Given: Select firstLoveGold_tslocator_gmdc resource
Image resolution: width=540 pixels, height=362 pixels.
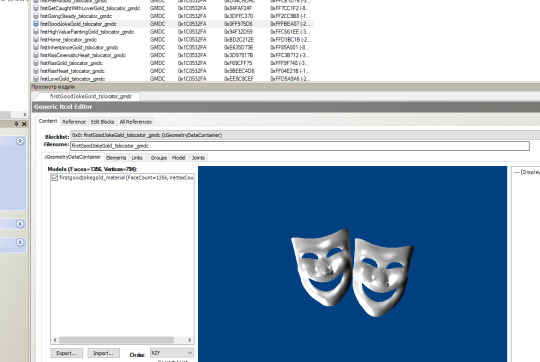Looking at the screenshot, I should tap(73, 79).
